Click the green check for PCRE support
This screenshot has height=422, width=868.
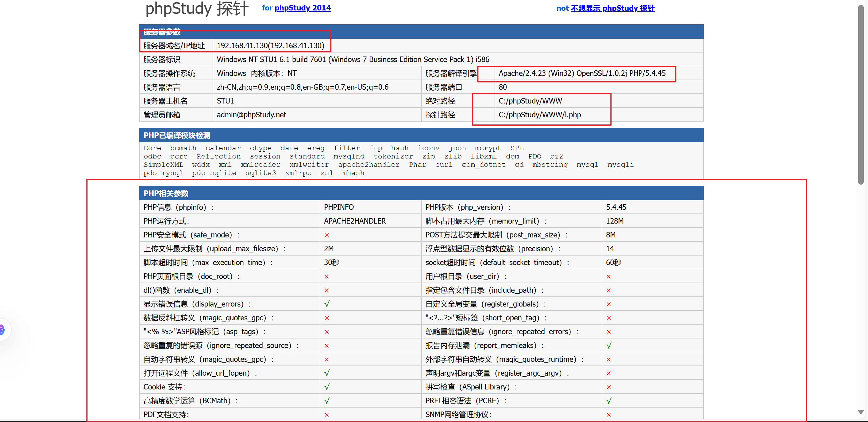click(x=608, y=401)
